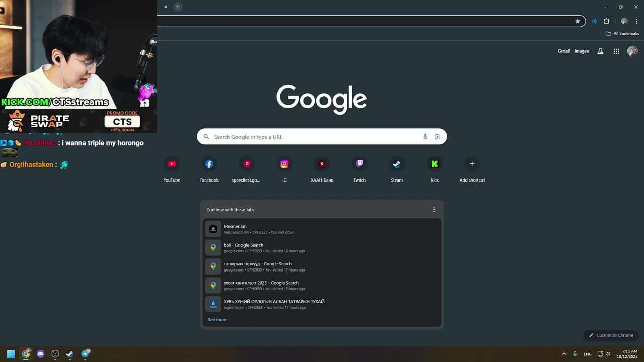The height and width of the screenshot is (362, 644).
Task: Open the YouTube shortcut
Action: click(172, 170)
